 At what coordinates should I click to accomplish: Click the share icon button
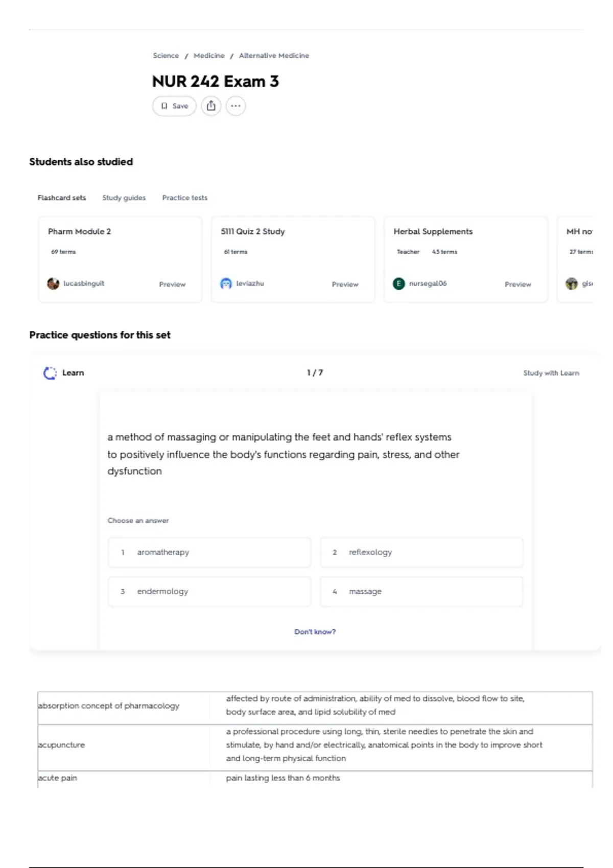pyautogui.click(x=211, y=106)
